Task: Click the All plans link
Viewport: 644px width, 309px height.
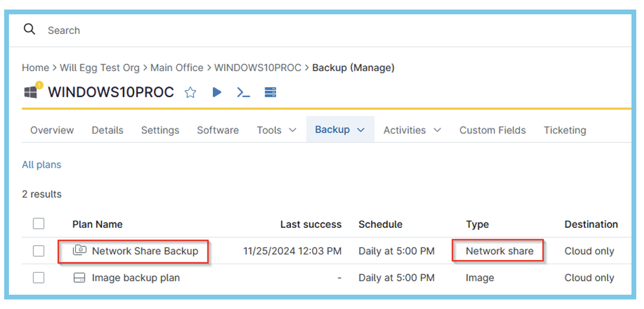Action: [42, 165]
